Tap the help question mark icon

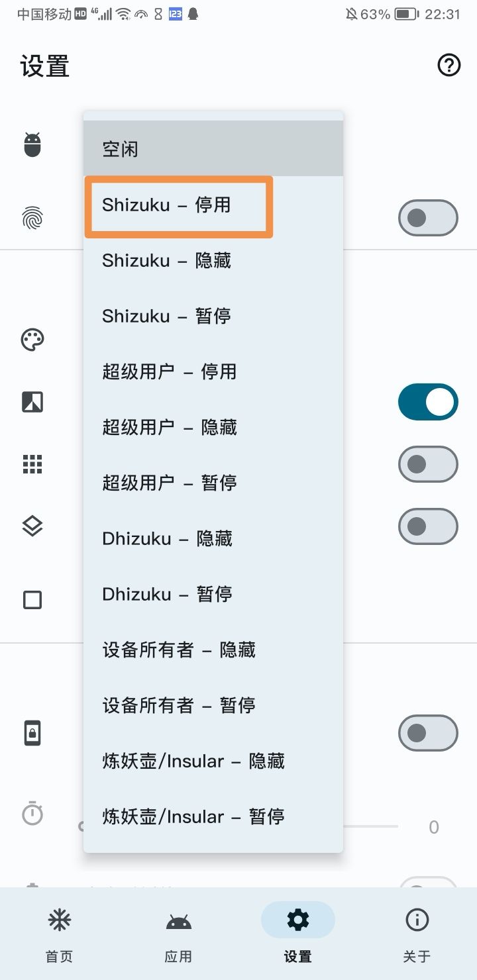449,65
